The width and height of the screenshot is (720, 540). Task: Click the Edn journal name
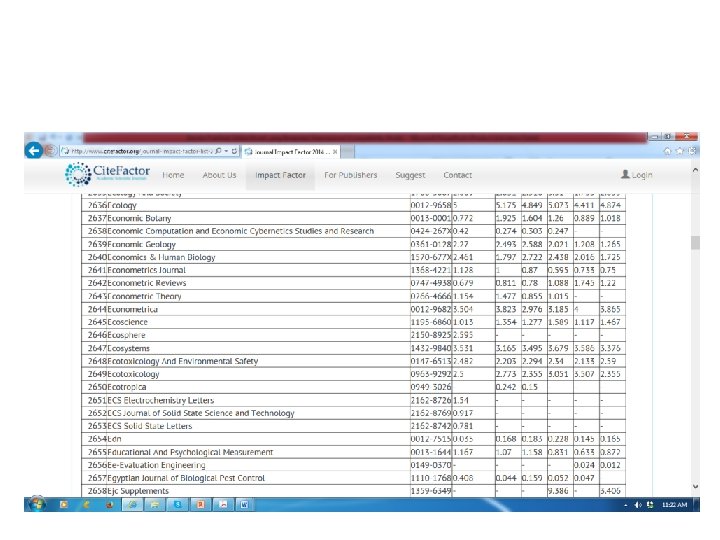(114, 439)
